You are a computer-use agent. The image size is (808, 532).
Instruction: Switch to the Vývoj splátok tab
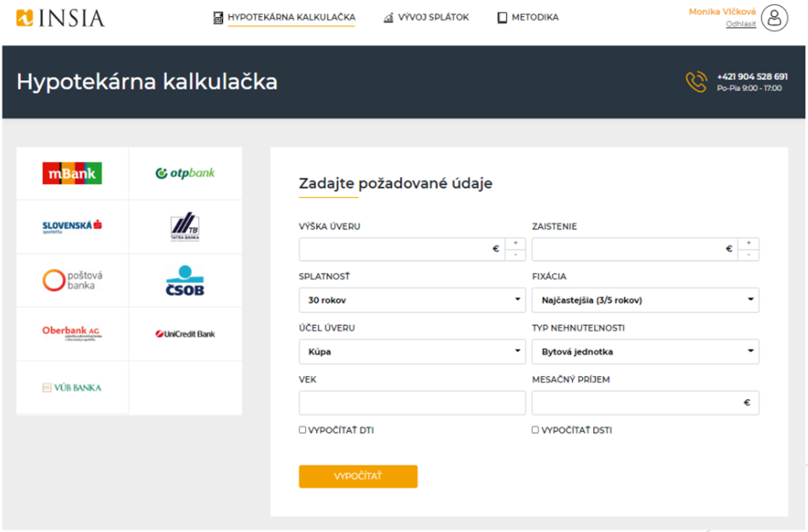433,18
